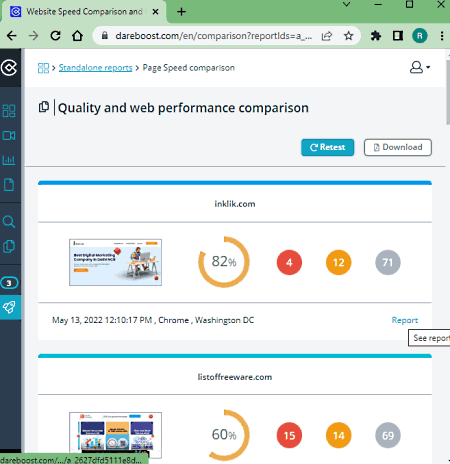
Task: Open the tab search chevron
Action: point(347,4)
